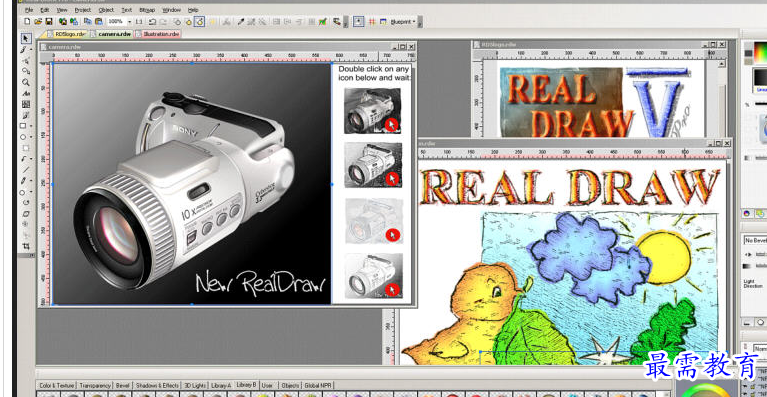Open the Bitmap menu
The image size is (767, 397).
pyautogui.click(x=147, y=10)
